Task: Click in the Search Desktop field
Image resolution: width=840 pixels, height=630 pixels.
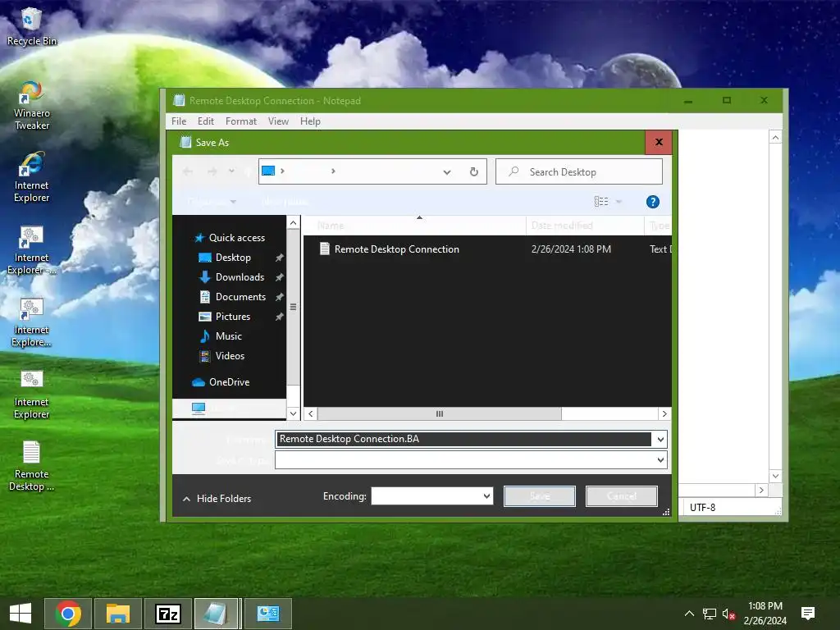Action: 579,172
